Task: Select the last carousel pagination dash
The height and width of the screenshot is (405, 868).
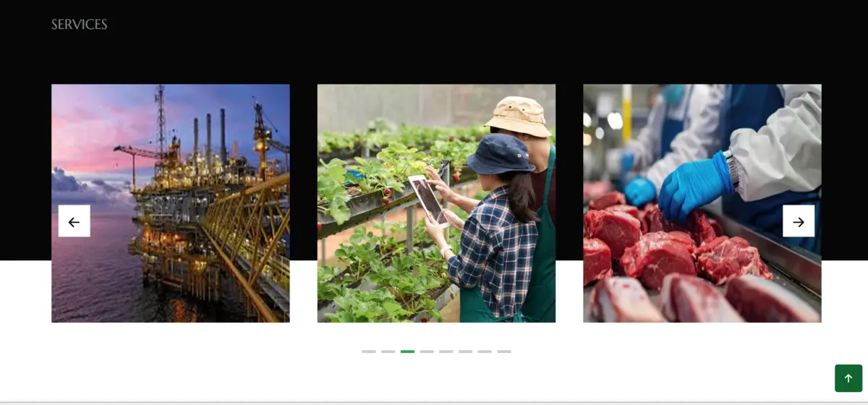Action: (x=504, y=351)
